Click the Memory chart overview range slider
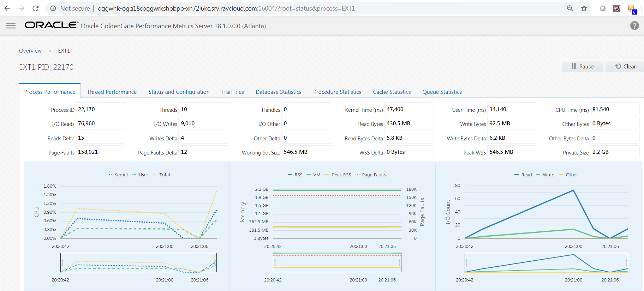 [x=337, y=262]
